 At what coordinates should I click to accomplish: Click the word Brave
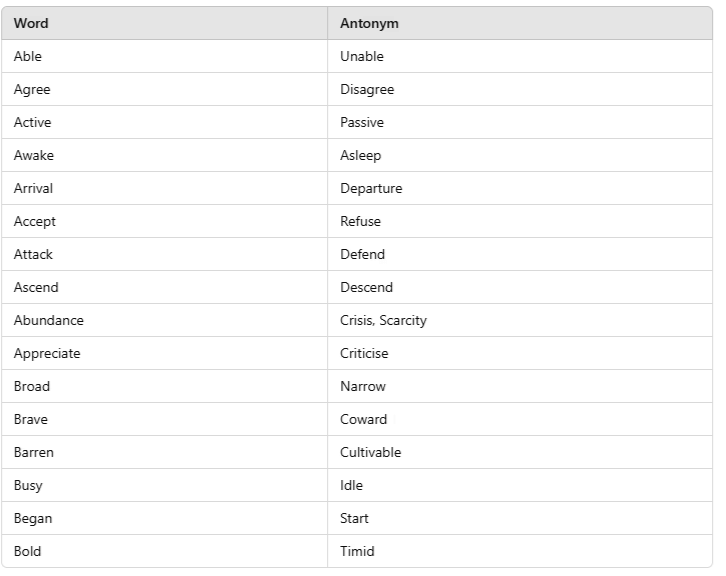click(31, 419)
